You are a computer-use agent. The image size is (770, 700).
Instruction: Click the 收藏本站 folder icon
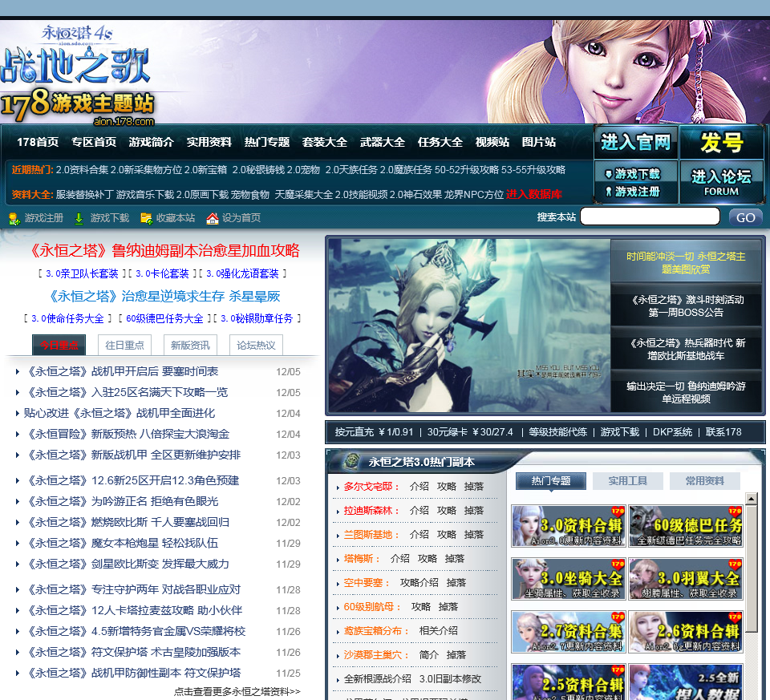(x=146, y=218)
